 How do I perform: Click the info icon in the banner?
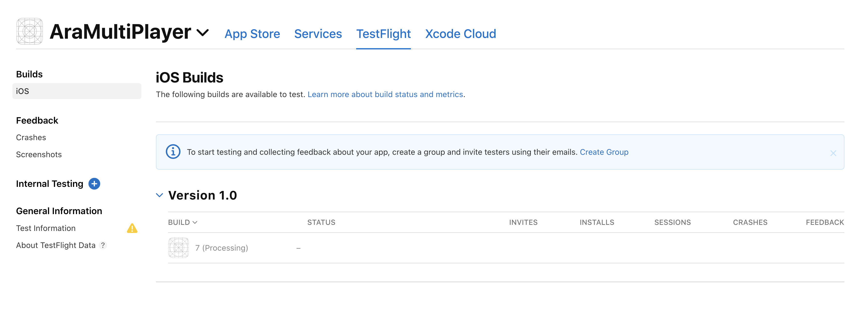click(173, 152)
